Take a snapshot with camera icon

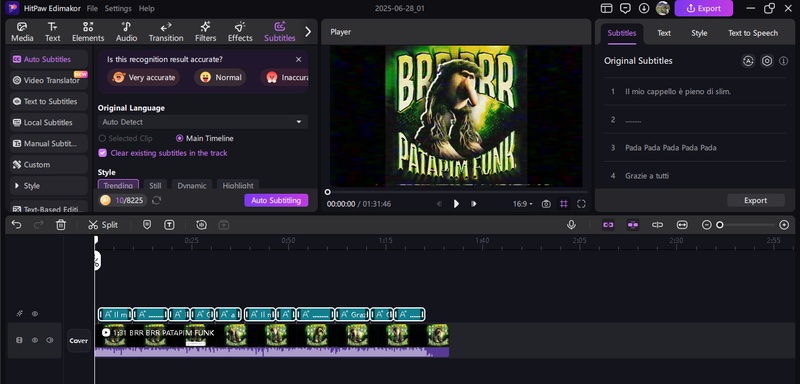(546, 204)
